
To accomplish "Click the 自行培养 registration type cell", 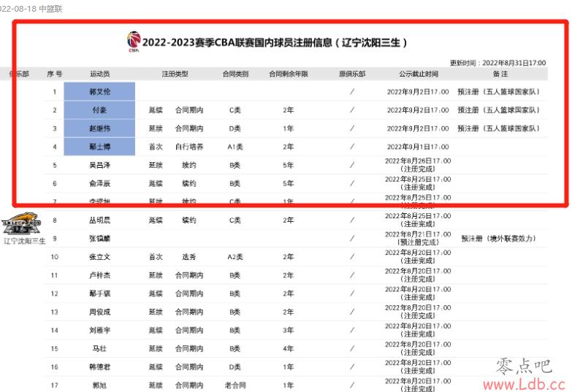I will 189,147.
